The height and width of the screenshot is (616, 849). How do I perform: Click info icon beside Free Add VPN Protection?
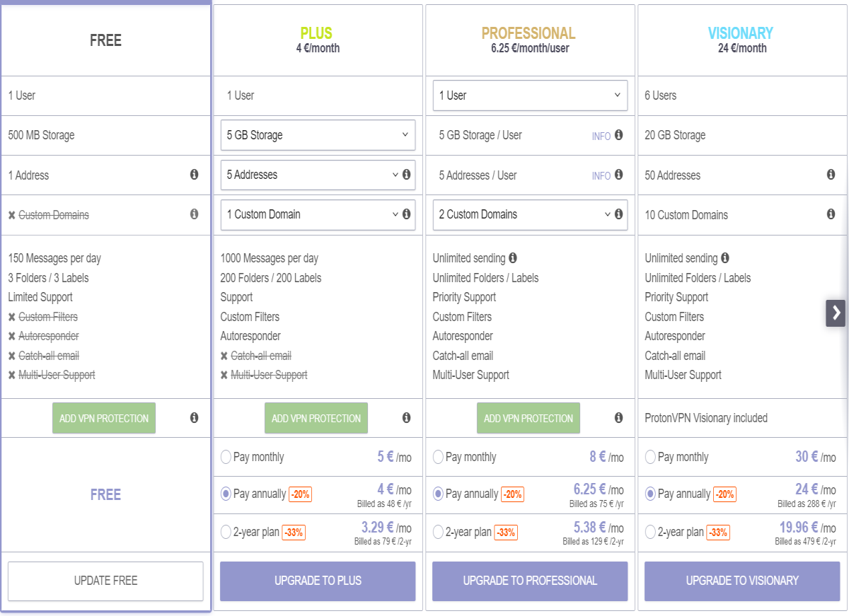point(194,418)
